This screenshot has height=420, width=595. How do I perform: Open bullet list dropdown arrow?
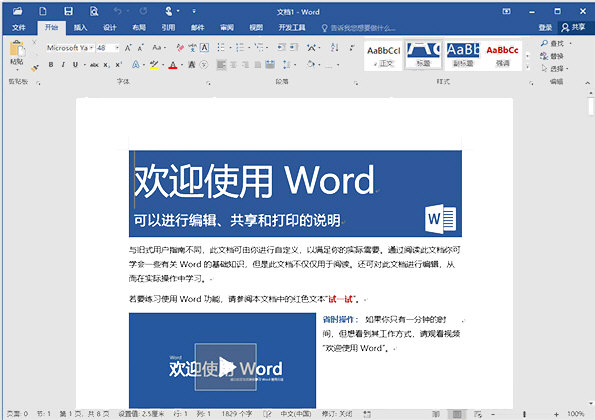tap(230, 48)
